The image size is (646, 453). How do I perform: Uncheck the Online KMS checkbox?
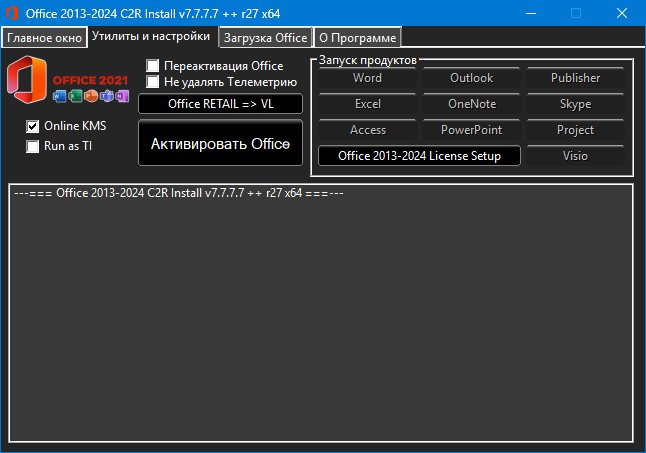[34, 127]
